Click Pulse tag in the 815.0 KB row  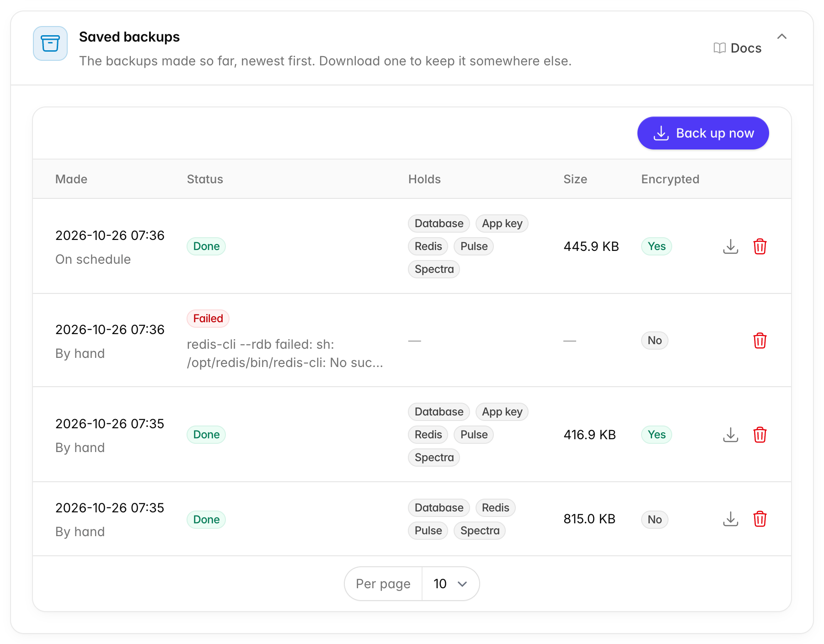pos(428,531)
